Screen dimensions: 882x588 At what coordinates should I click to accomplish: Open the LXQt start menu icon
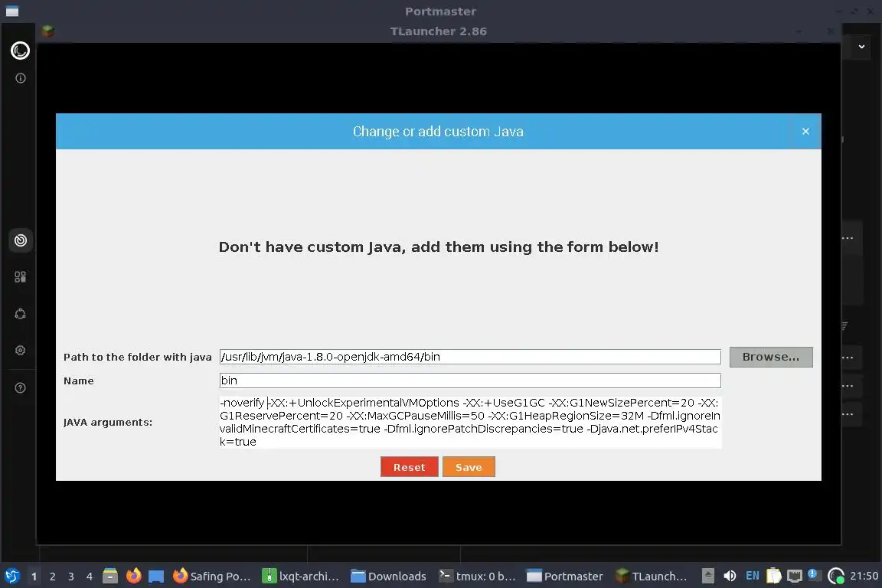click(x=11, y=577)
